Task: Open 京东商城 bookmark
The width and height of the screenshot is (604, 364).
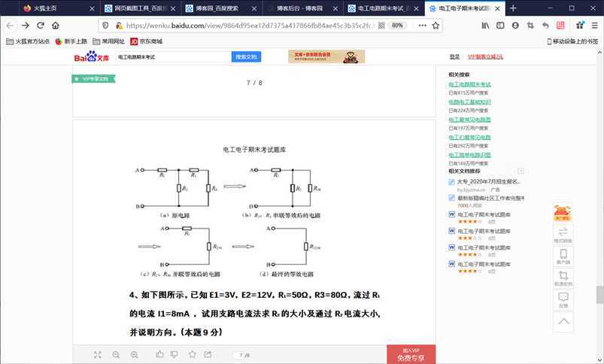Action: pyautogui.click(x=147, y=41)
